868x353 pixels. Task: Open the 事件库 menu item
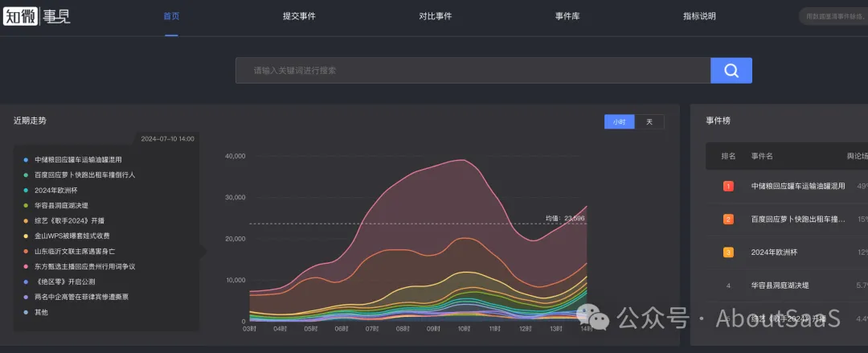coord(567,16)
